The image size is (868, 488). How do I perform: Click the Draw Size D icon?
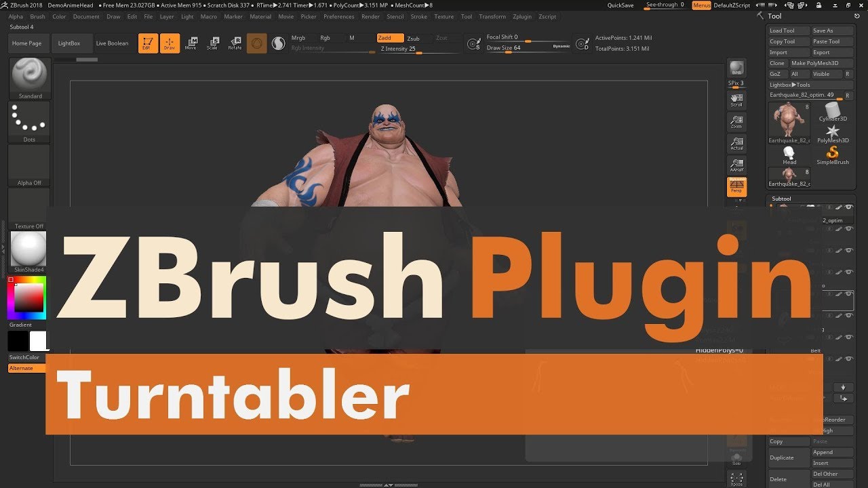582,43
